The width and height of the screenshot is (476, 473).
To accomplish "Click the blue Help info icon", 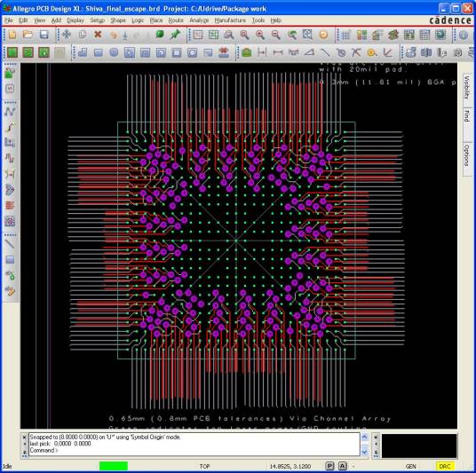I will coord(463,35).
